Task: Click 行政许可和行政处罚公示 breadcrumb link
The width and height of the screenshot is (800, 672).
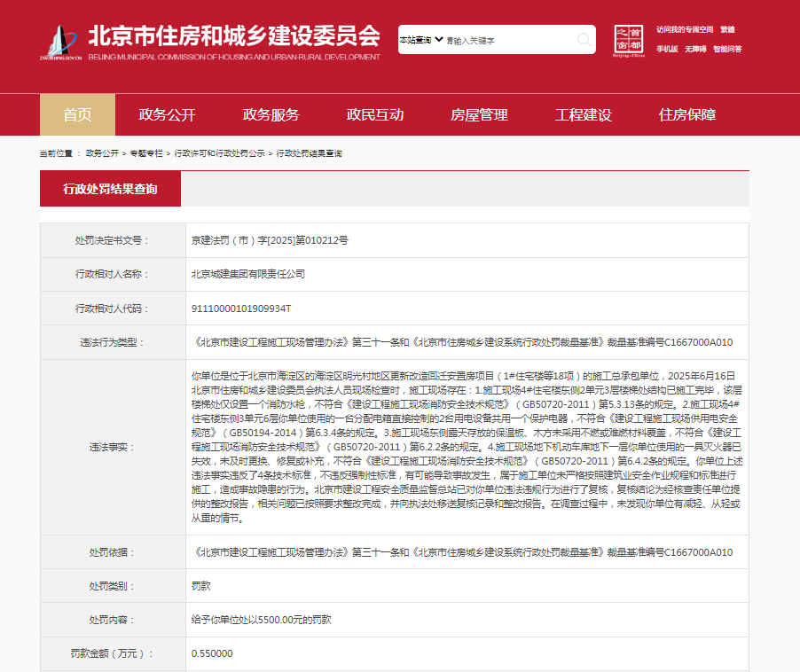Action: pyautogui.click(x=219, y=153)
